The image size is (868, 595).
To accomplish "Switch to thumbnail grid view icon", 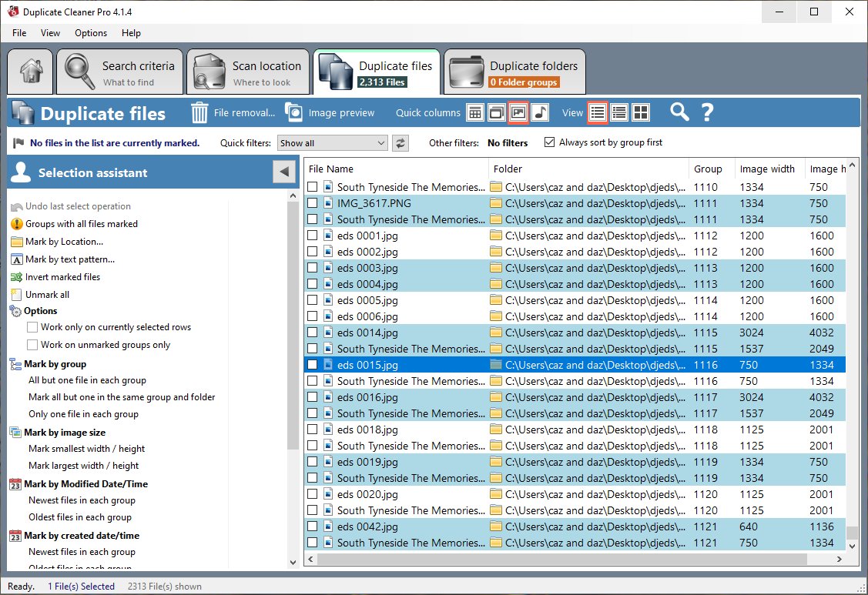I will (641, 113).
